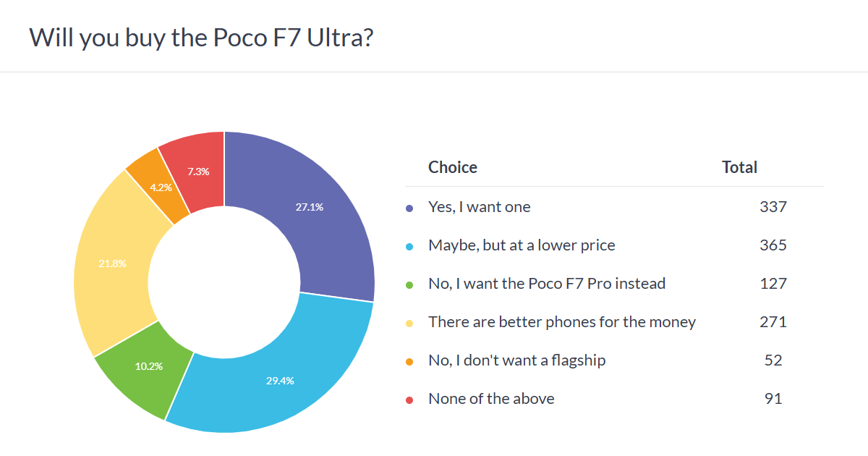
Task: Select the green 10.2% chart slice
Action: click(x=148, y=366)
